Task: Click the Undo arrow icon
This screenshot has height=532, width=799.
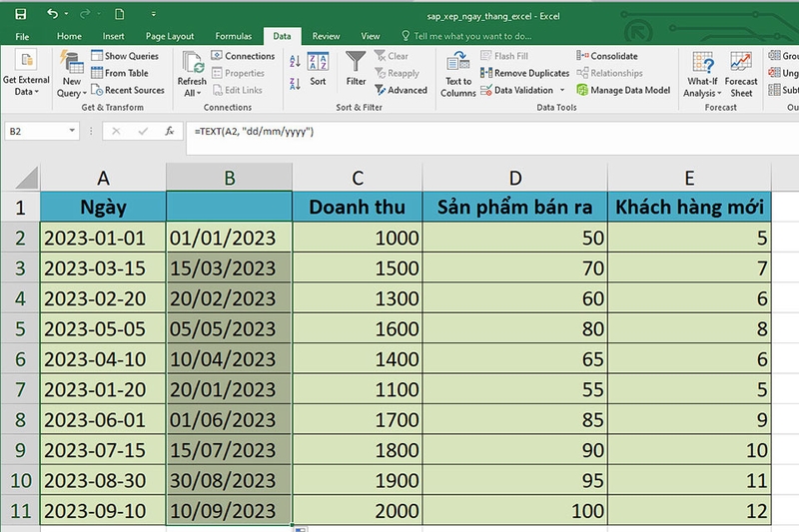Action: click(x=52, y=14)
